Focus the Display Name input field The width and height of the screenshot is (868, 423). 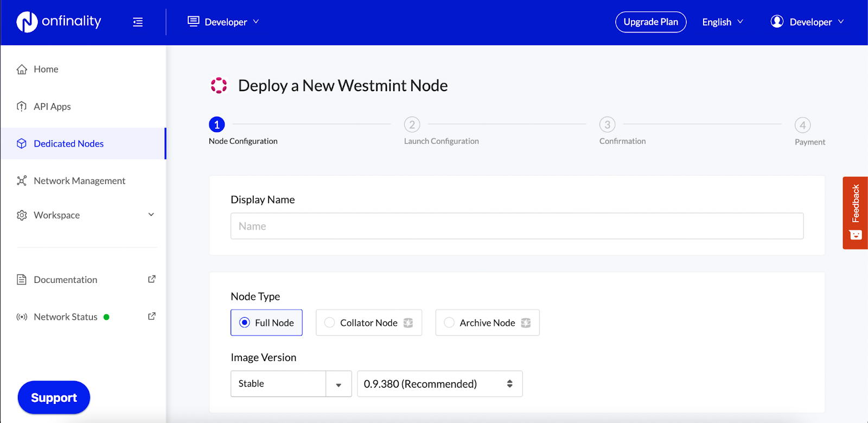point(517,226)
